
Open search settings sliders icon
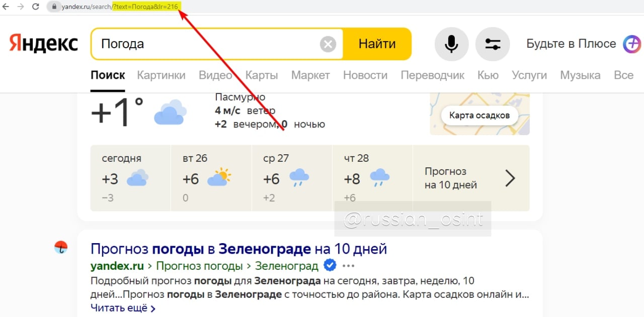493,44
